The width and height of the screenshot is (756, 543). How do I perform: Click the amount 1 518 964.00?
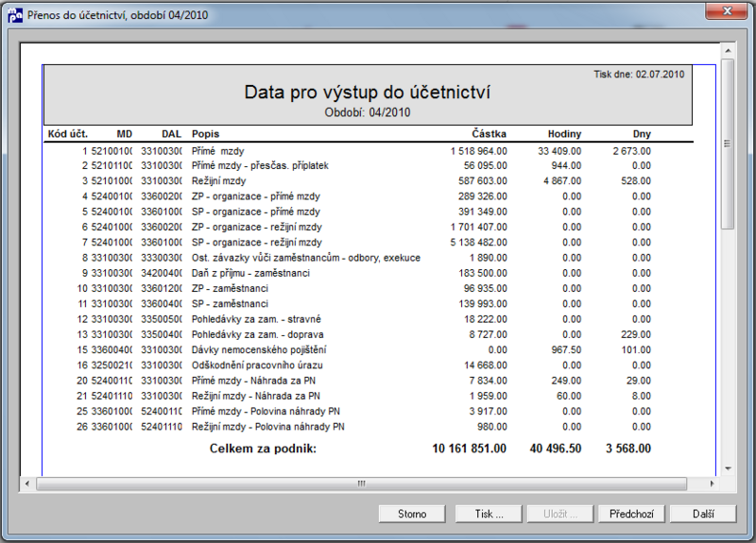pyautogui.click(x=479, y=151)
